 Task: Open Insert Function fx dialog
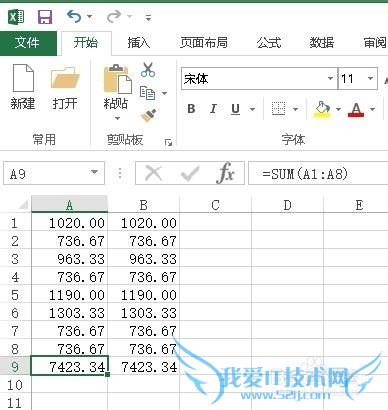pyautogui.click(x=226, y=173)
